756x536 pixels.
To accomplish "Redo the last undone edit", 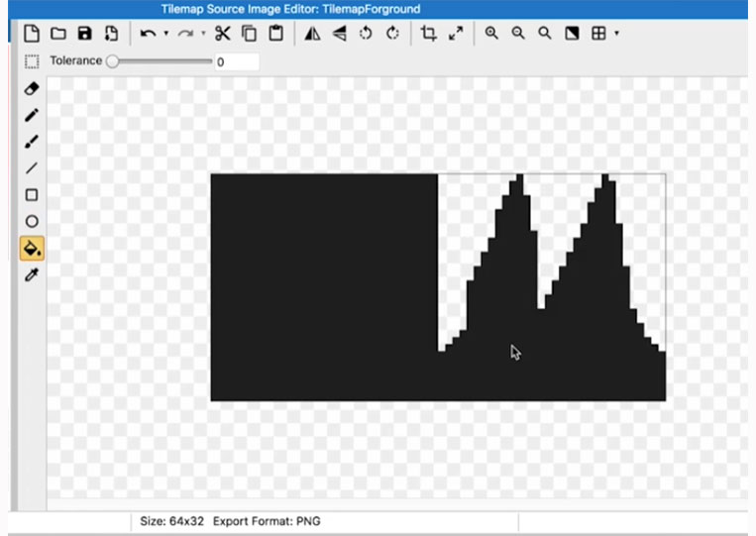I will coord(185,34).
